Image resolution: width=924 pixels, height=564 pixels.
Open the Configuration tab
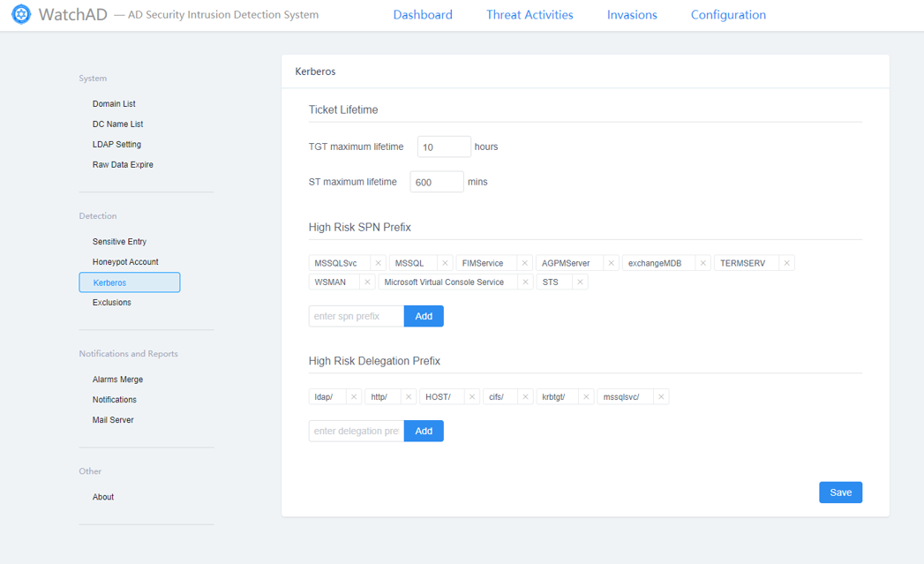pos(728,15)
